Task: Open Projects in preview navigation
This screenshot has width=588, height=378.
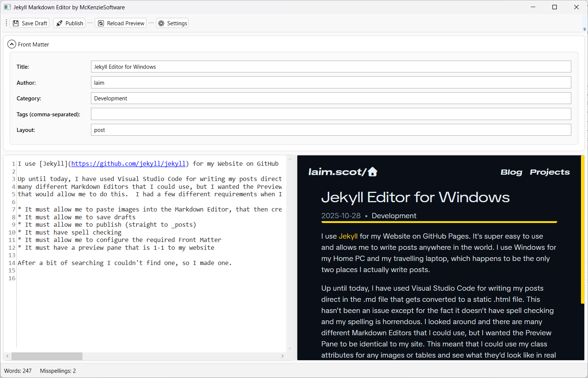Action: point(550,172)
